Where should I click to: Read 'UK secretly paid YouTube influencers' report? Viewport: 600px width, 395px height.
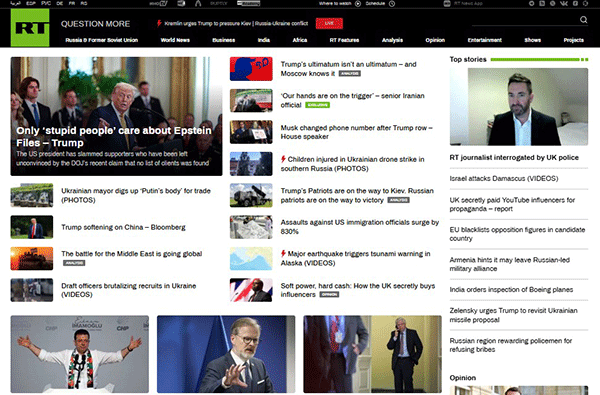pyautogui.click(x=512, y=204)
